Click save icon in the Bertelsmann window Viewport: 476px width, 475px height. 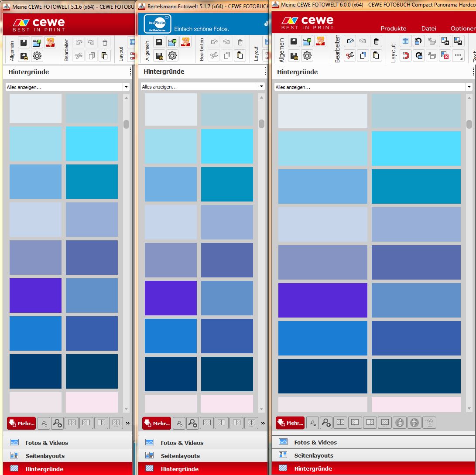pos(159,42)
